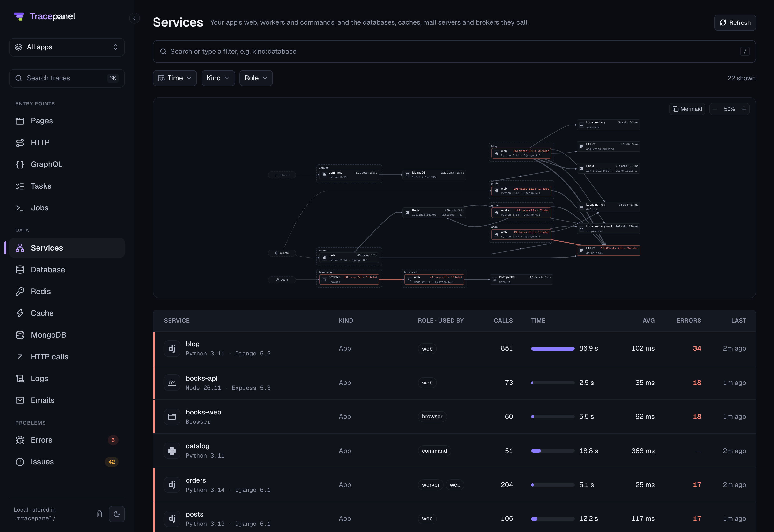Click the Database cylinder icon
This screenshot has height=532, width=774.
20,270
